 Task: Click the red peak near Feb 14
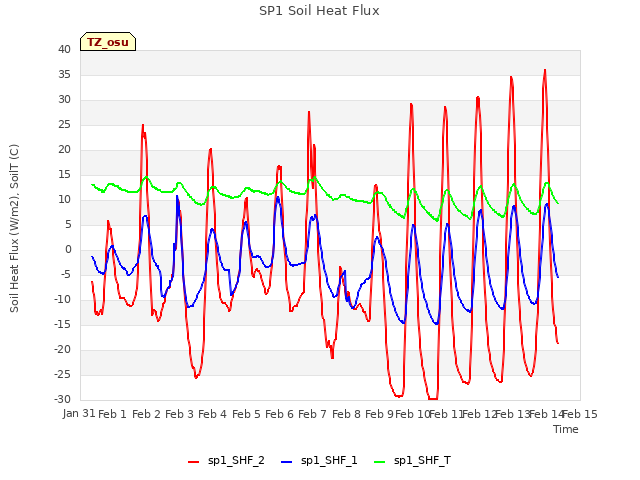coord(545,71)
